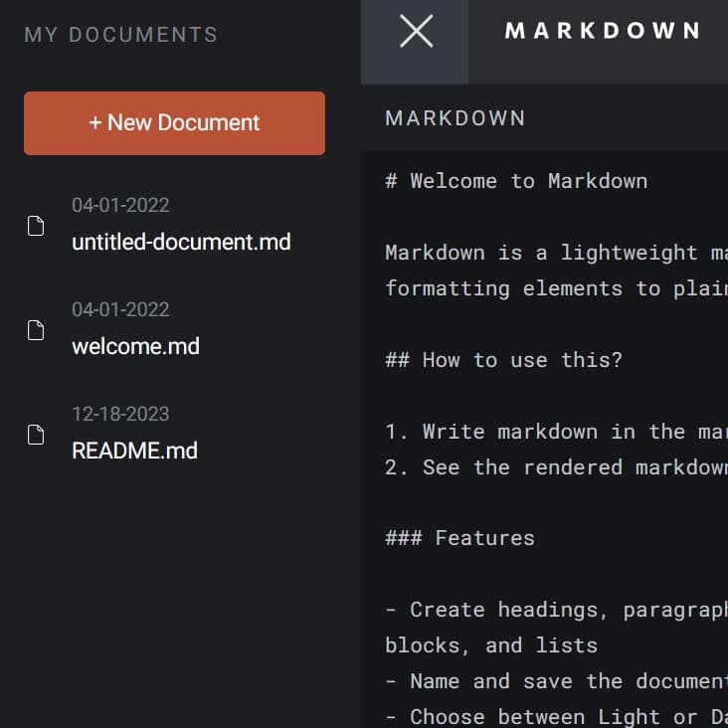
Task: Click file icon beside README.md
Action: [x=36, y=435]
